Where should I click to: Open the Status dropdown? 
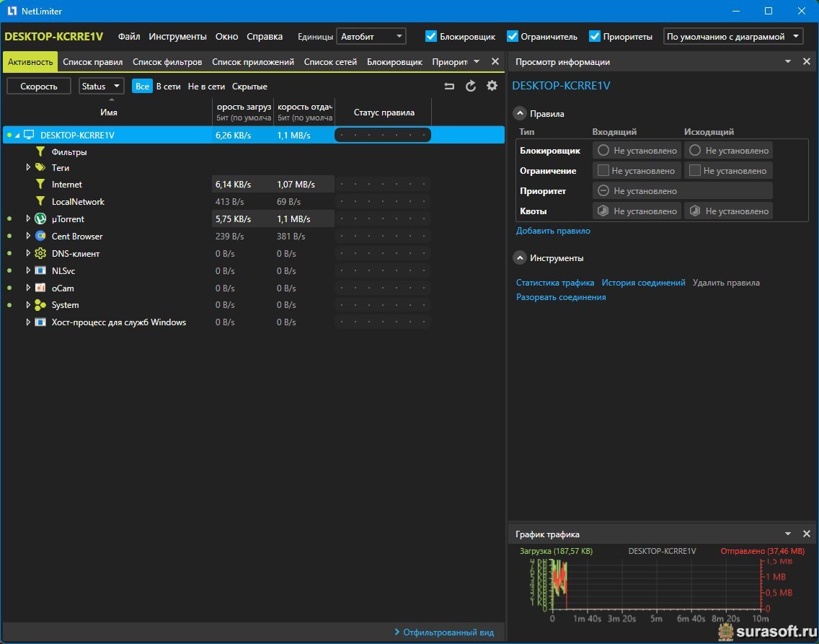coord(101,87)
